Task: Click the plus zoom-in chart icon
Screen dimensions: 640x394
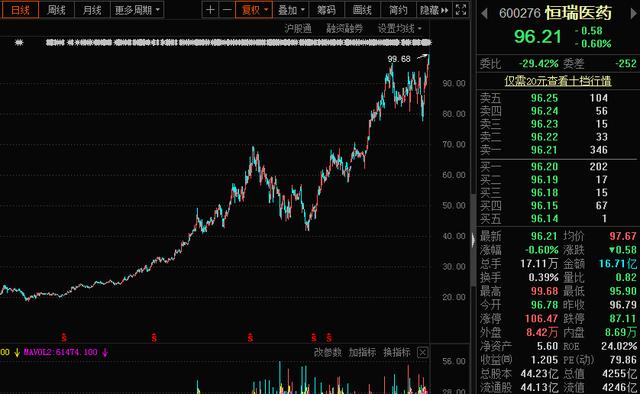Action: coord(210,9)
